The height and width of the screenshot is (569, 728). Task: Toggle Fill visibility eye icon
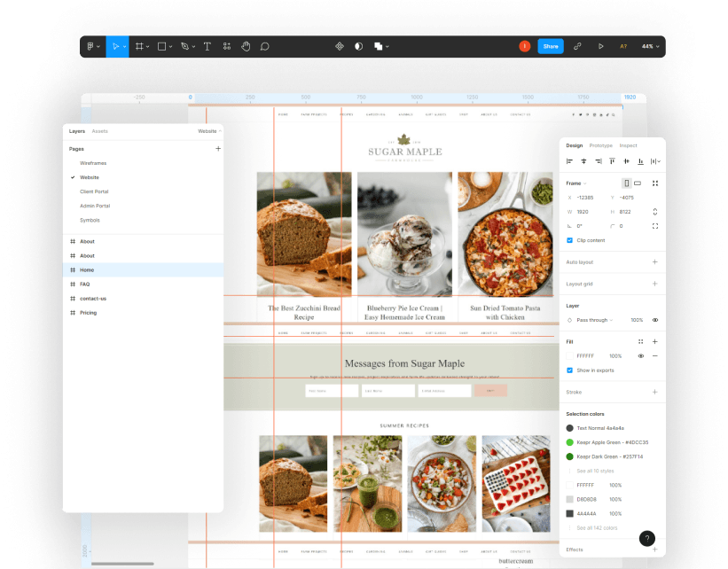coord(640,355)
